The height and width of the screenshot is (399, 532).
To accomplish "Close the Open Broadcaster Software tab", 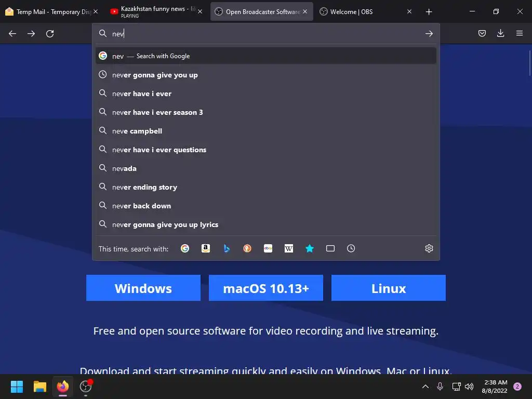I will pyautogui.click(x=305, y=11).
